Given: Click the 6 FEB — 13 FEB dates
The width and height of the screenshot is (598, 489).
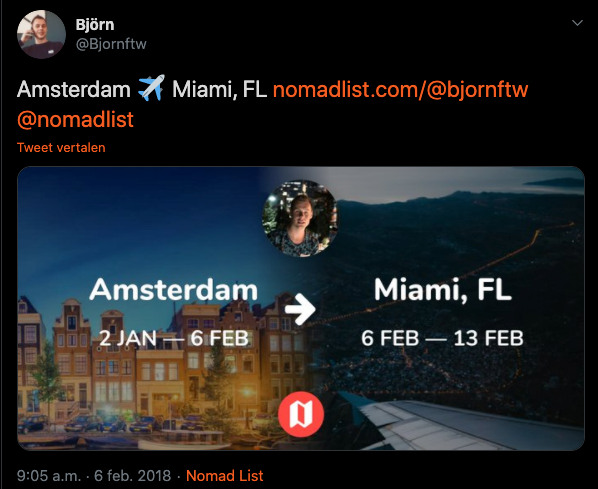Looking at the screenshot, I should (x=443, y=338).
